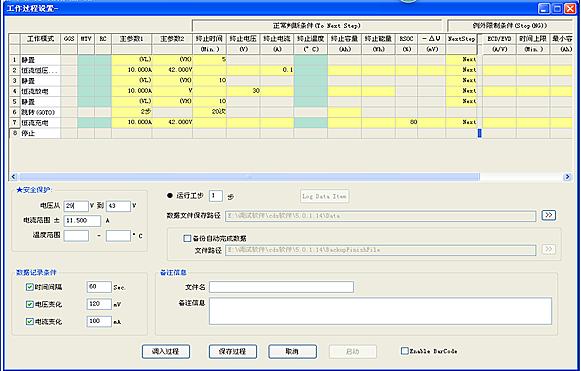Click the RSOC cell showing 80 in row 7
Screen dimensions: 581x371
tap(406, 122)
